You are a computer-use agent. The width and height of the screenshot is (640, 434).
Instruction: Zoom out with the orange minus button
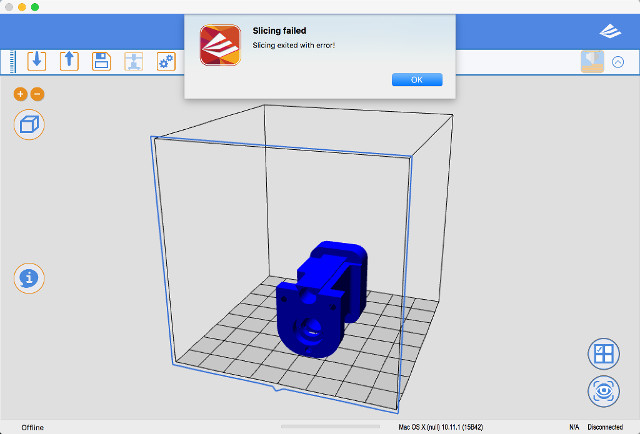(37, 94)
